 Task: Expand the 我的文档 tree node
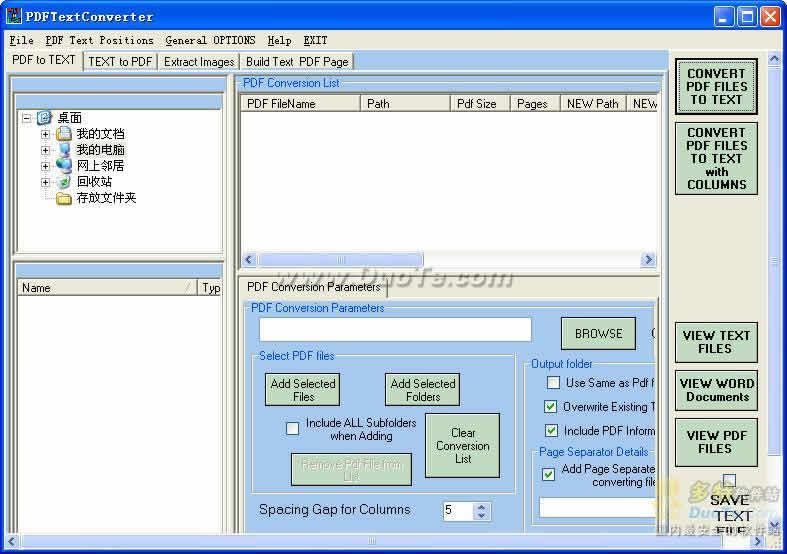pyautogui.click(x=45, y=134)
